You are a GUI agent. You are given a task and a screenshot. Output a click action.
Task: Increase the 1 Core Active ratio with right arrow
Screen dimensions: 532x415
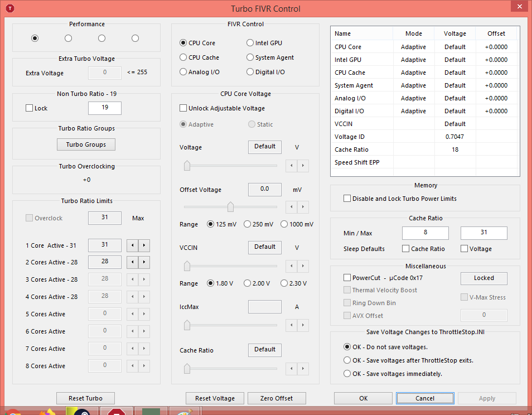[144, 245]
